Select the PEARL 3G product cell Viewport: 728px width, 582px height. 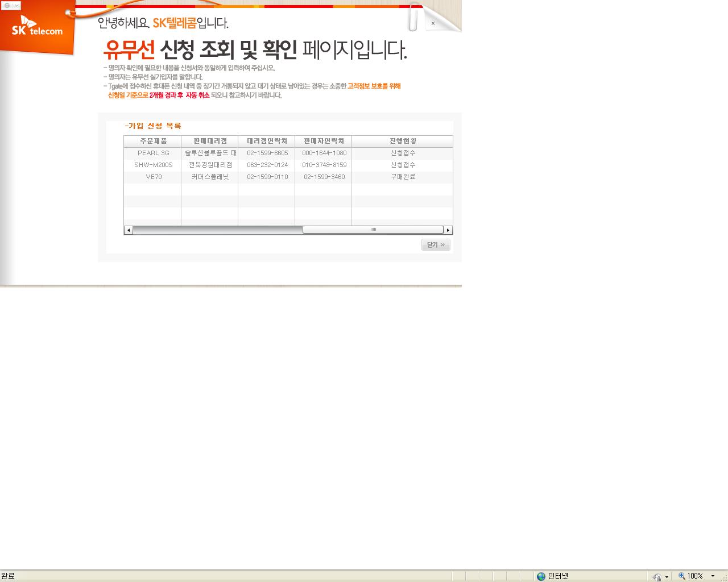point(153,153)
